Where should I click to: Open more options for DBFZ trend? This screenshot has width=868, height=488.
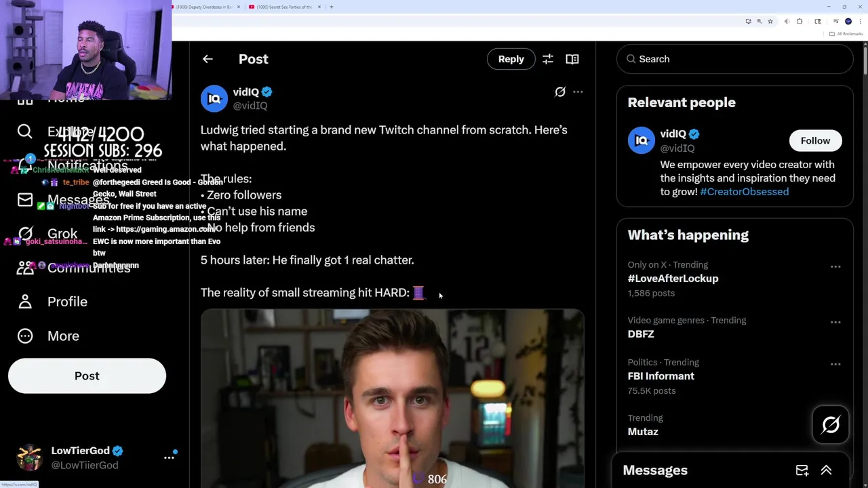coord(835,323)
